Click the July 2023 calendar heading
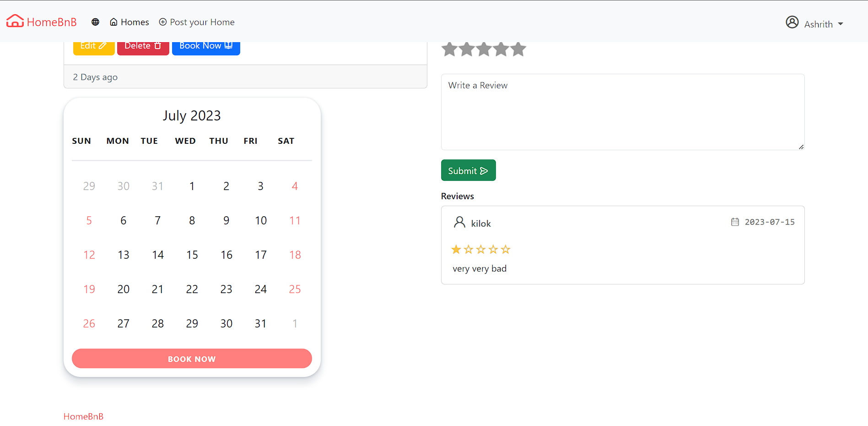The width and height of the screenshot is (868, 426). tap(192, 115)
